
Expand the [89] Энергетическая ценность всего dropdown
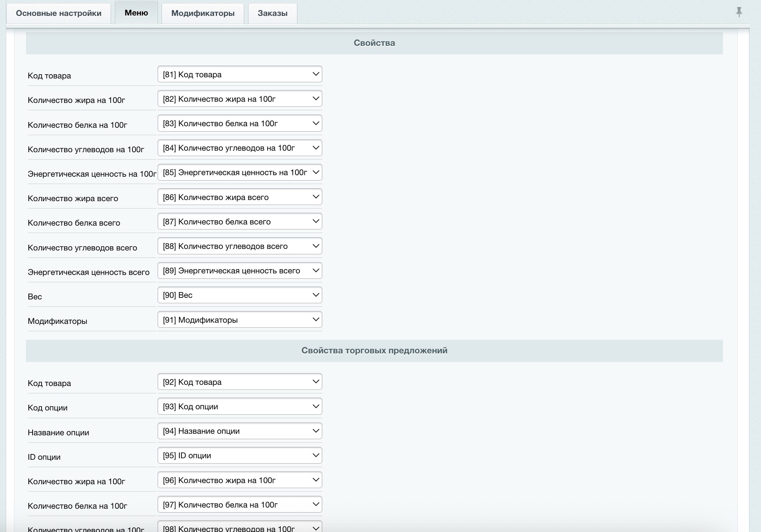tap(240, 271)
